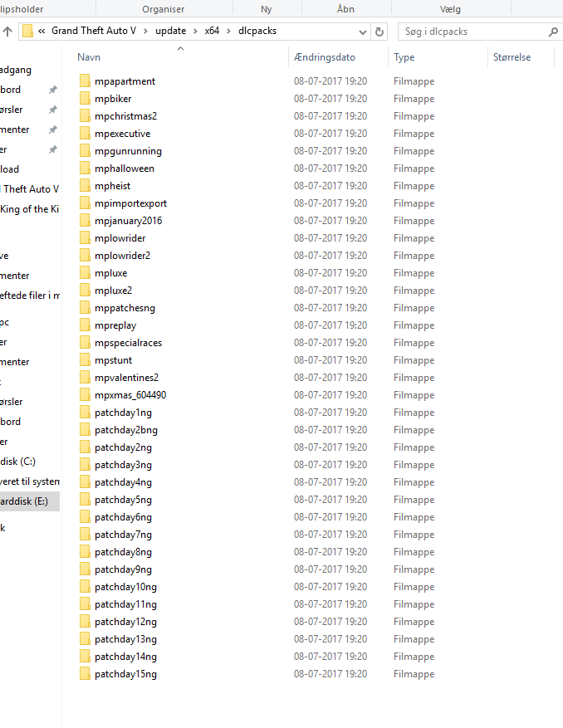The width and height of the screenshot is (563, 728).
Task: Open King of the Ki navigation item
Action: tap(30, 209)
